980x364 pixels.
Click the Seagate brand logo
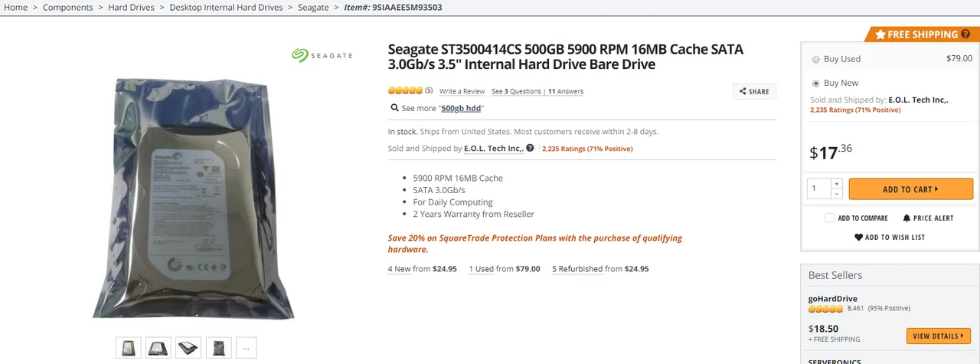(322, 55)
